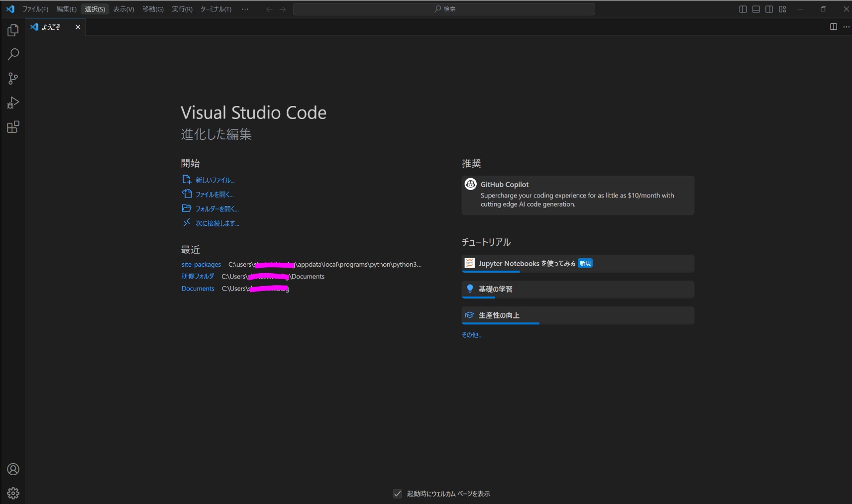Click the GitHub Copilot icon in 推奨 card
This screenshot has width=852, height=504.
point(471,184)
